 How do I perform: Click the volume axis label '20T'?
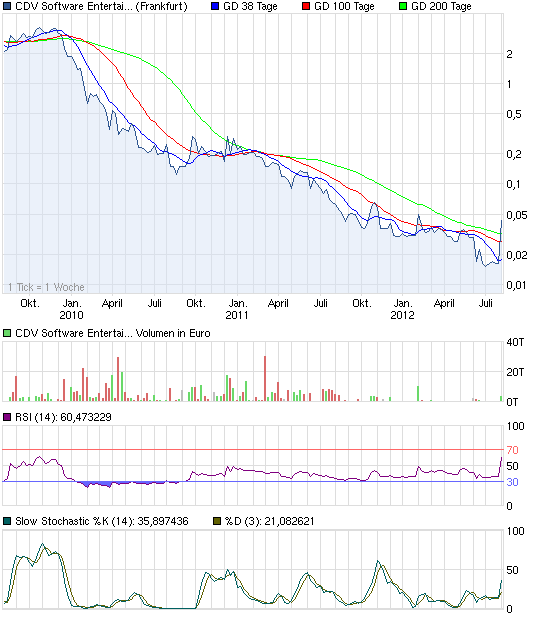pyautogui.click(x=515, y=372)
